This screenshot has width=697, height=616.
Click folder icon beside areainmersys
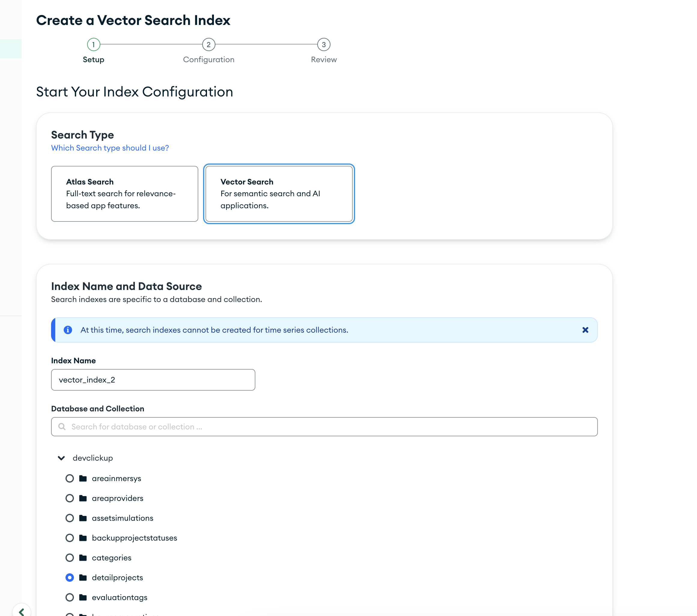tap(83, 478)
